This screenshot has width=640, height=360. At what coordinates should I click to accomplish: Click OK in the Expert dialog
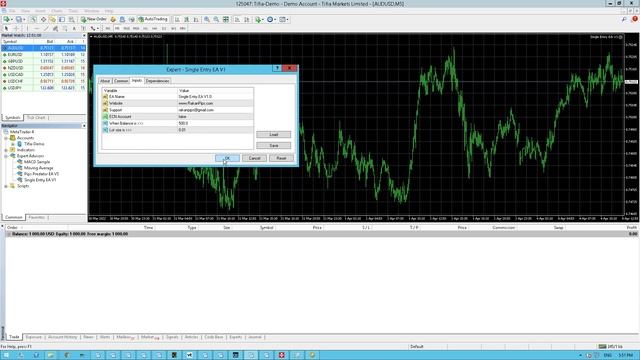coord(227,158)
